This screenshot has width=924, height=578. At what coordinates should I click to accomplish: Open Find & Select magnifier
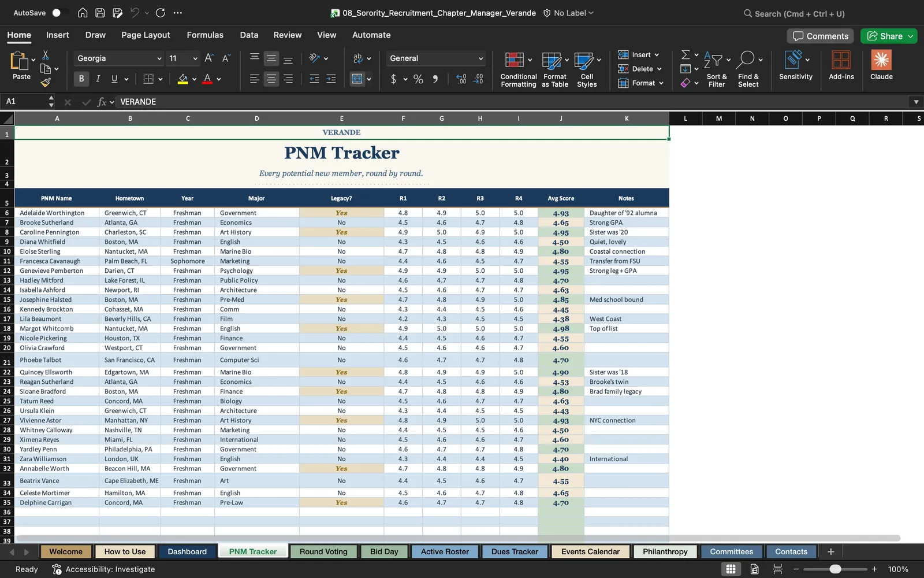click(748, 69)
